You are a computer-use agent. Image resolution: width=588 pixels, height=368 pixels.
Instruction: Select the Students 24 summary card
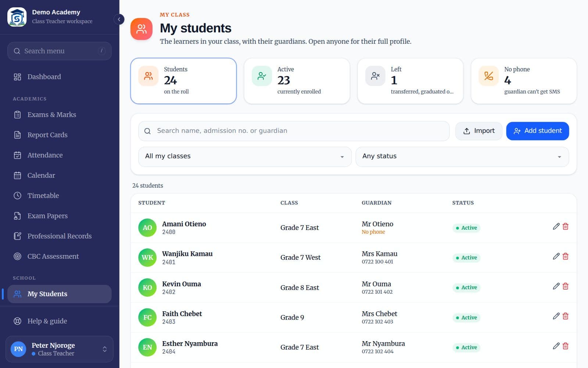coord(183,81)
